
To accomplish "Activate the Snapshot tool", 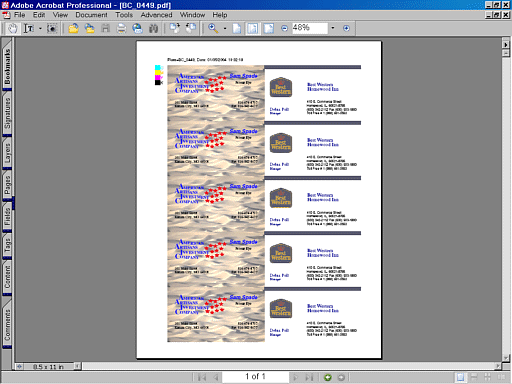I will click(52, 28).
